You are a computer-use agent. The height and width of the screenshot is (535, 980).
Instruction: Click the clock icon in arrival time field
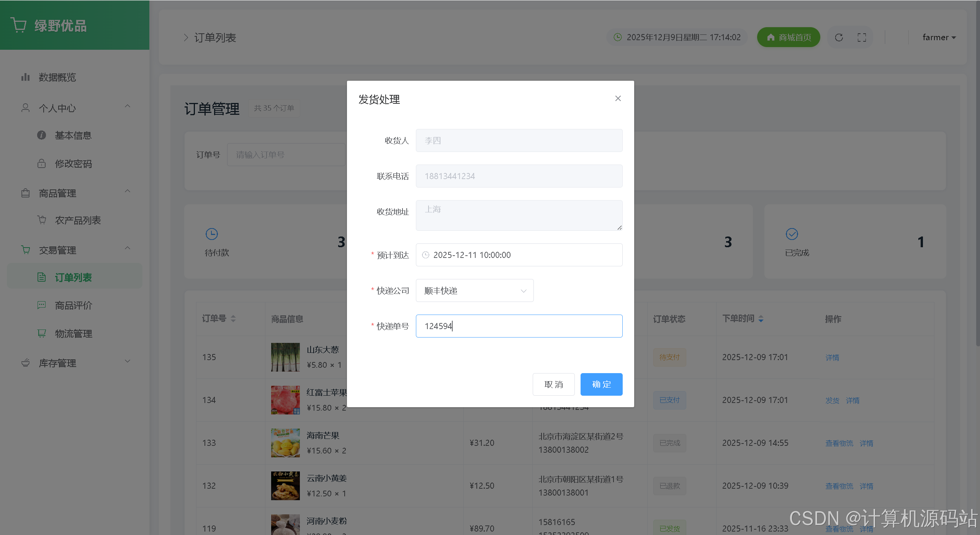(x=425, y=255)
